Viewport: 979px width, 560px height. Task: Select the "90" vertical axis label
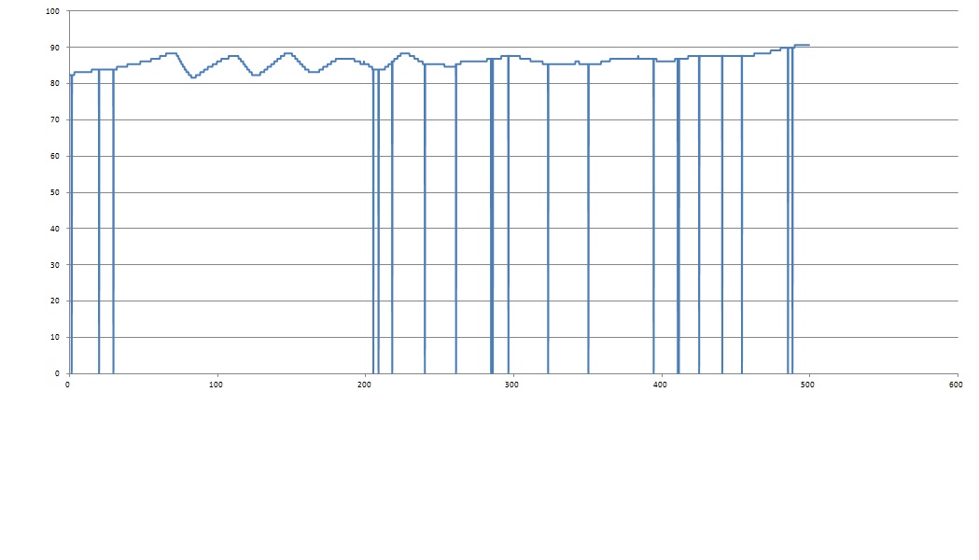click(53, 48)
